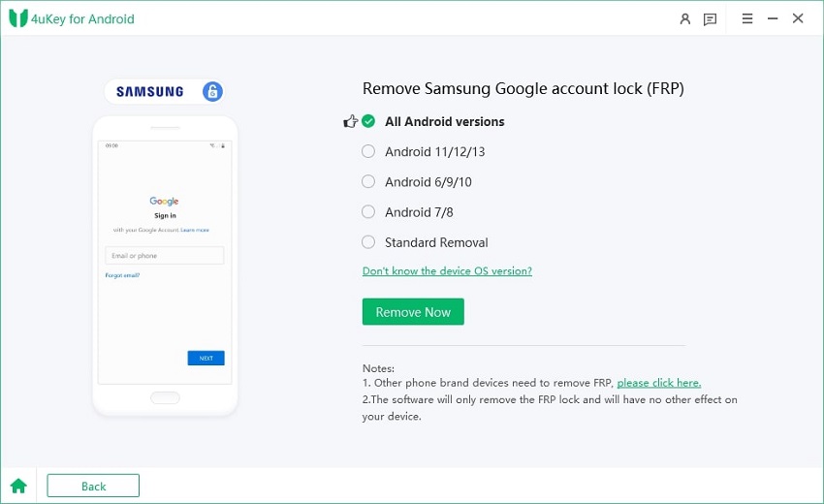The height and width of the screenshot is (504, 824).
Task: Go to Home screen icon
Action: coord(18,486)
